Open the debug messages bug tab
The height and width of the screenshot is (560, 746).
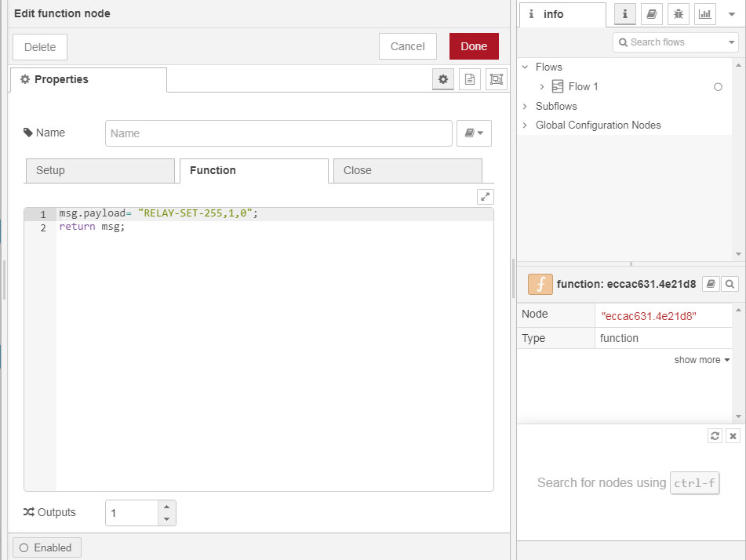pos(678,14)
